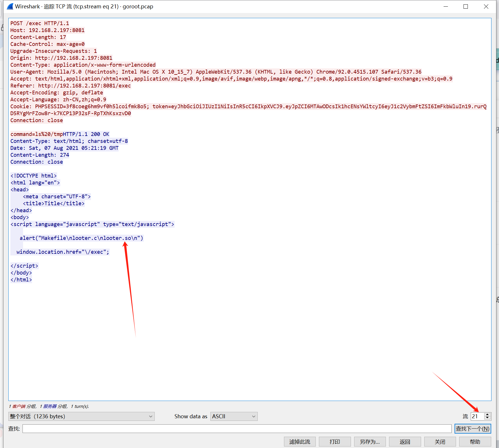
Task: Click the '<title>Title</title>' line
Action: point(54,204)
